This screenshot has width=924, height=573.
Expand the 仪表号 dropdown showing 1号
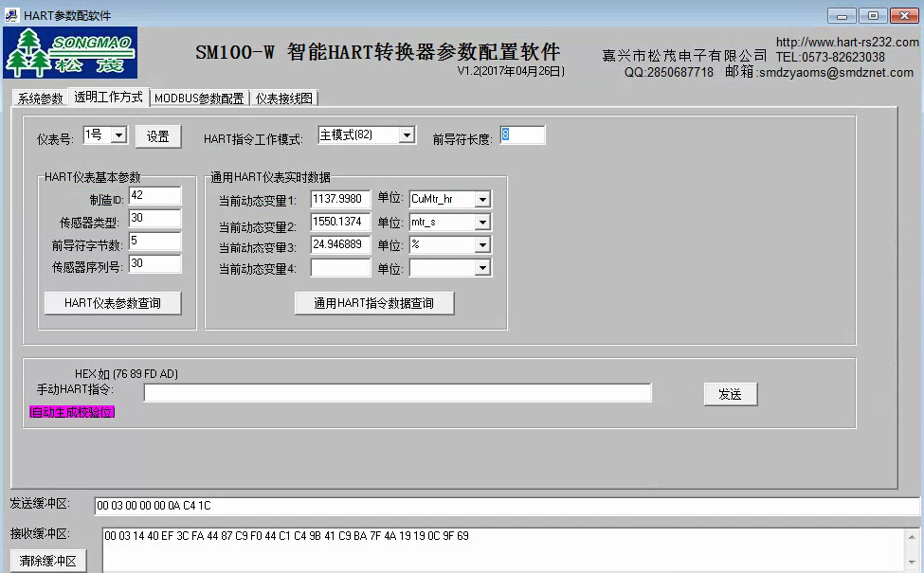[118, 135]
